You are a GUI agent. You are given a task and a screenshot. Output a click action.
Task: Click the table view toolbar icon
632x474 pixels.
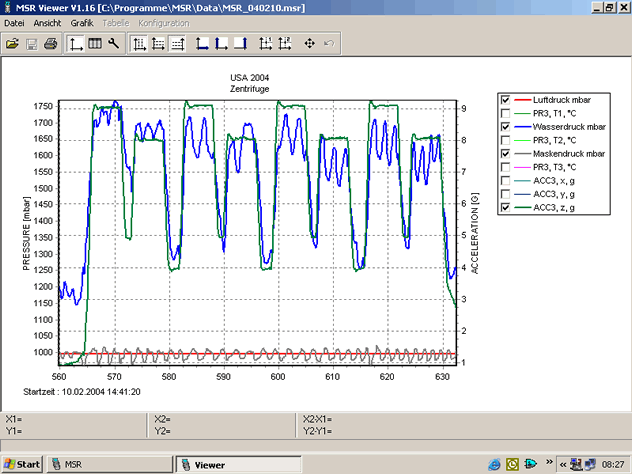pos(95,44)
